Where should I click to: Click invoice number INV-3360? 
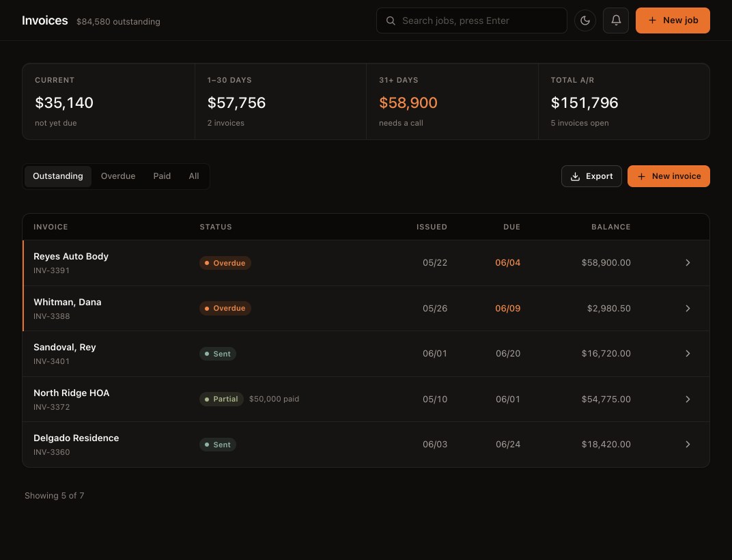51,452
